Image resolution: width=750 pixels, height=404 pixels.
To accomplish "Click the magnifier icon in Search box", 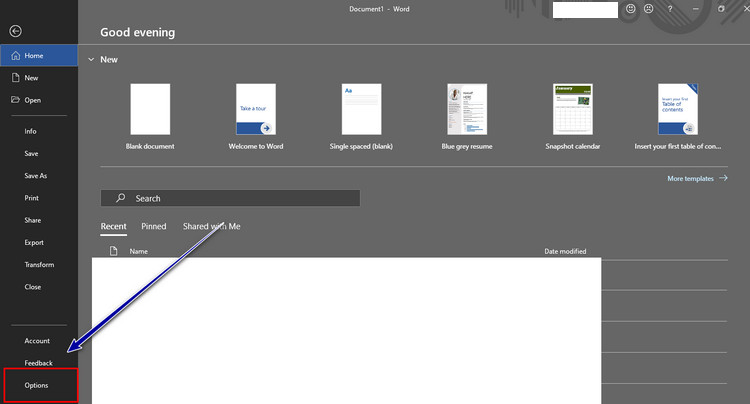I will (x=121, y=197).
